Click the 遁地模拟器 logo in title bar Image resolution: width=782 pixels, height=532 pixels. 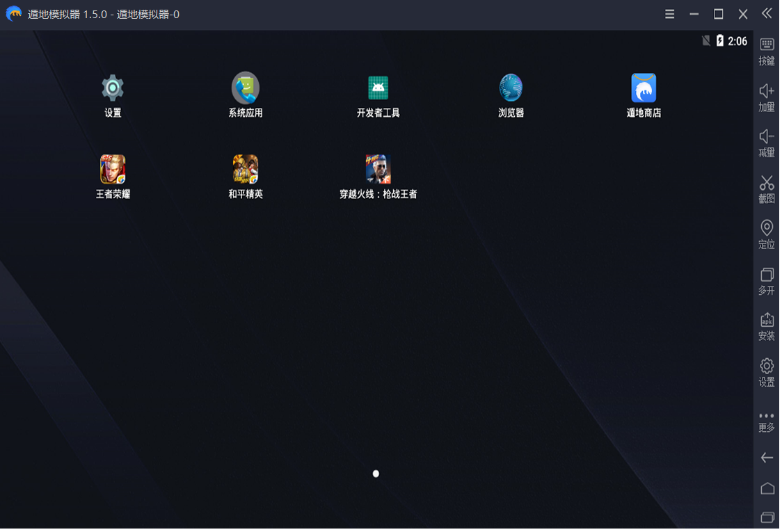tap(13, 14)
